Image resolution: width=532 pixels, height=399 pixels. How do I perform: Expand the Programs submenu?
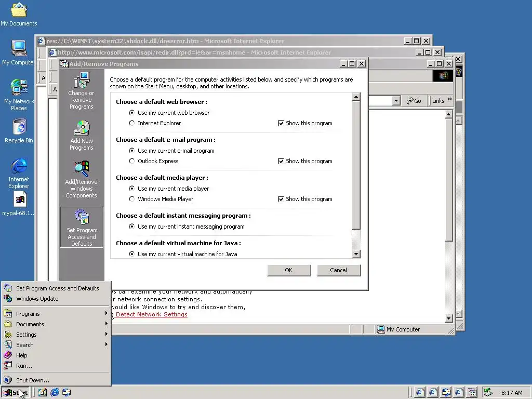coord(56,314)
